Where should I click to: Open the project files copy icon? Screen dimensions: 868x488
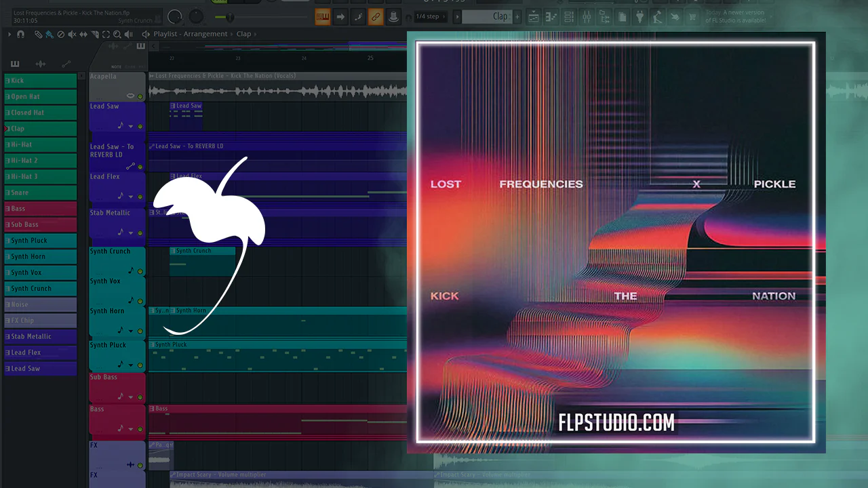(623, 16)
